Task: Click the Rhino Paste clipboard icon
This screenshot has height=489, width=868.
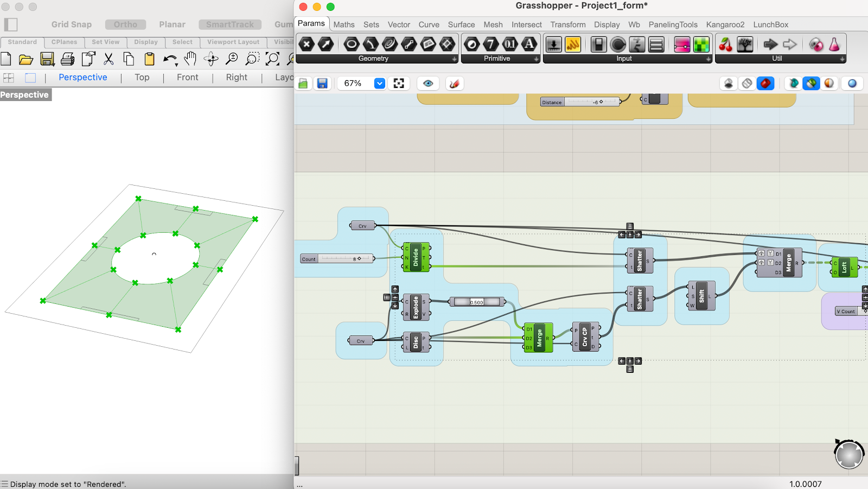Action: click(149, 59)
